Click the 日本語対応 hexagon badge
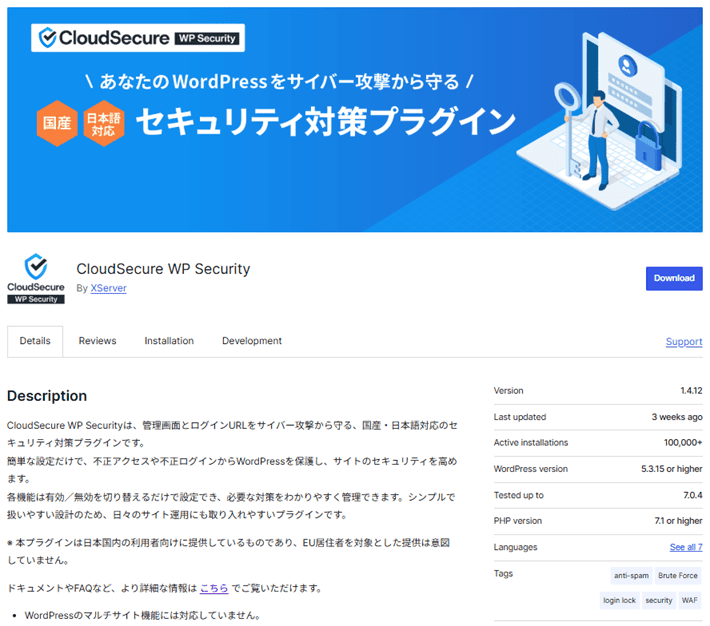The width and height of the screenshot is (710, 626). (x=104, y=123)
